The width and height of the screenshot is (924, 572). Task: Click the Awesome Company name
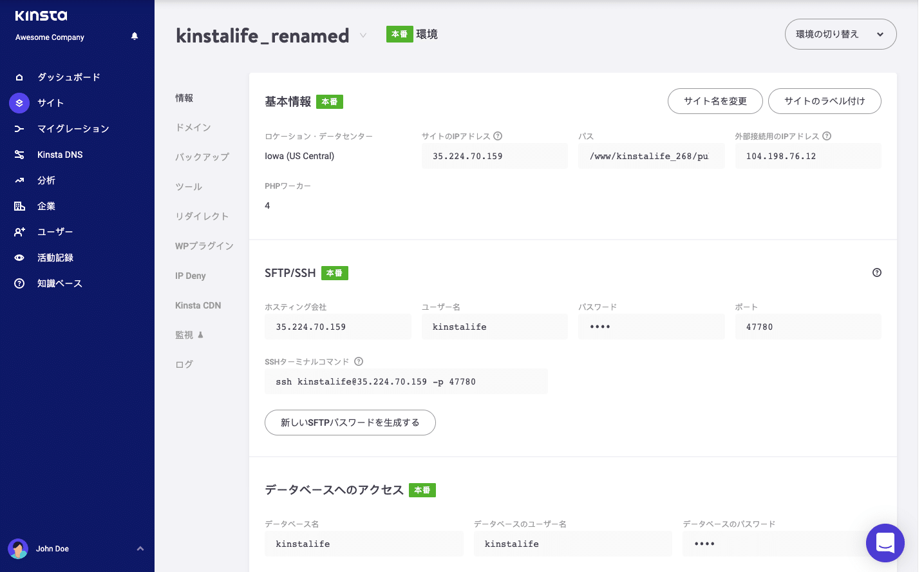50,37
